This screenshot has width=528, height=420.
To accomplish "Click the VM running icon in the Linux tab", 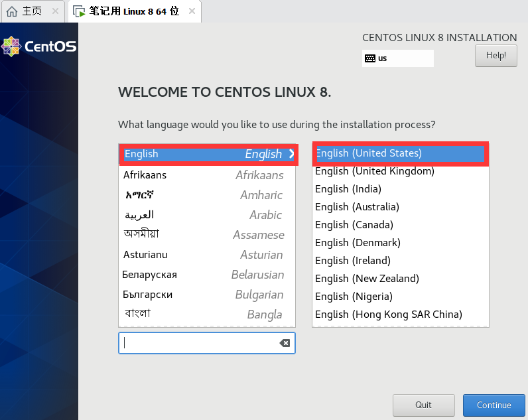I will (79, 12).
